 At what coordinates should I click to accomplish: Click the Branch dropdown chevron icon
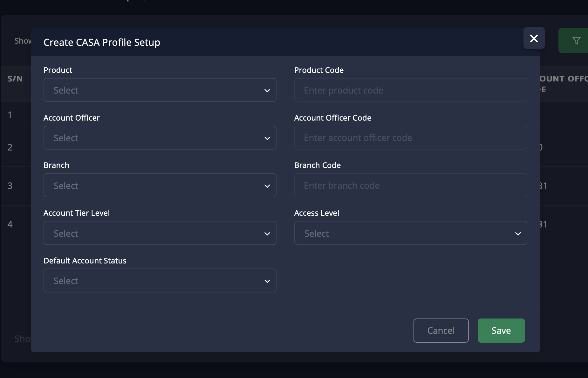tap(267, 186)
